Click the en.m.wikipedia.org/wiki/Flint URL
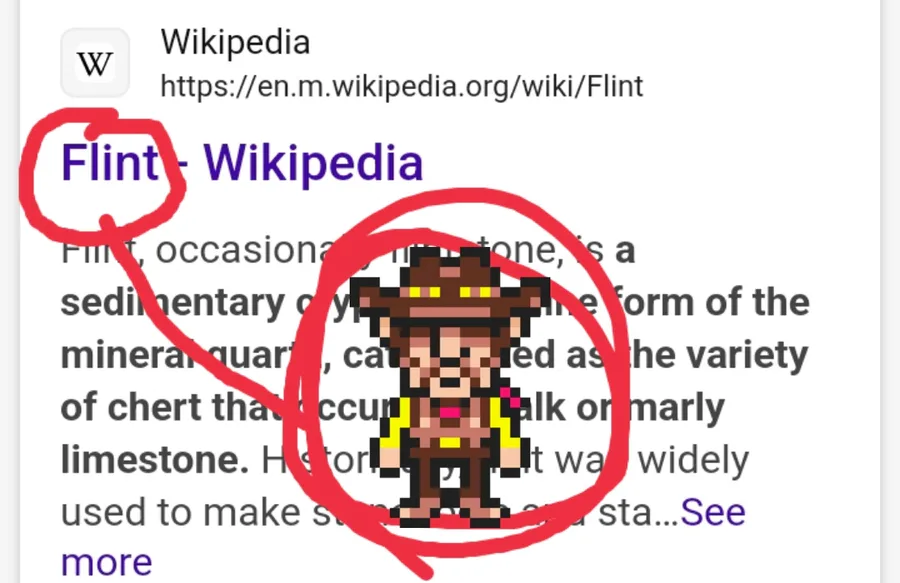900x583 pixels. 402,87
